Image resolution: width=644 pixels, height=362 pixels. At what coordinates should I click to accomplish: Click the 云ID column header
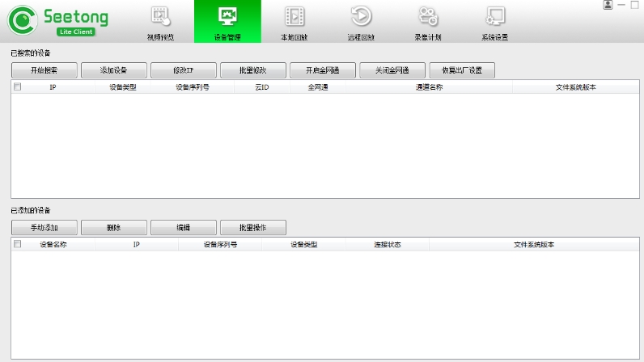pyautogui.click(x=262, y=87)
